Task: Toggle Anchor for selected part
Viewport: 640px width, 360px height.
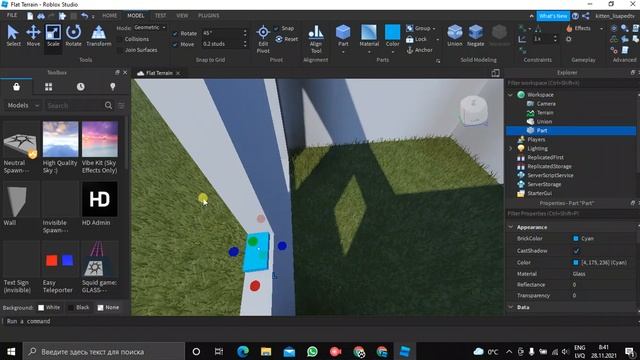Action: (419, 50)
